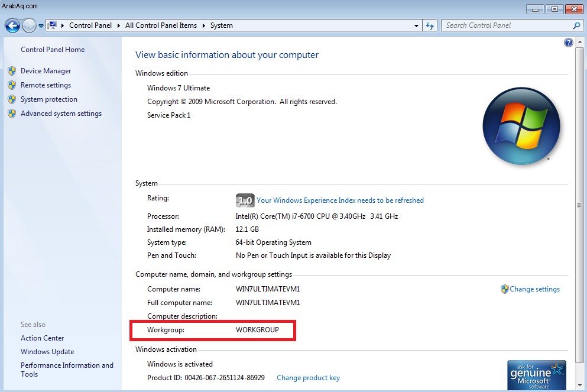This screenshot has height=392, width=587.
Task: Open Remote settings link
Action: tap(46, 85)
